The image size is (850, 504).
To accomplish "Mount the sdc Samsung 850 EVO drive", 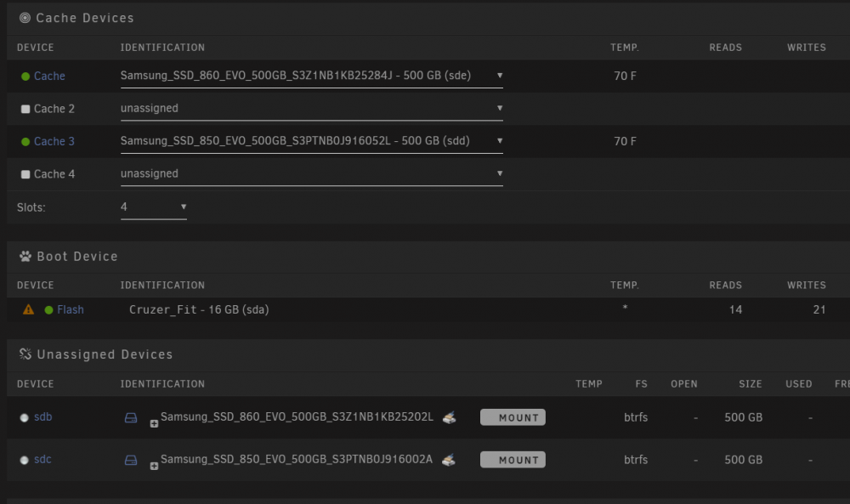I will click(513, 460).
